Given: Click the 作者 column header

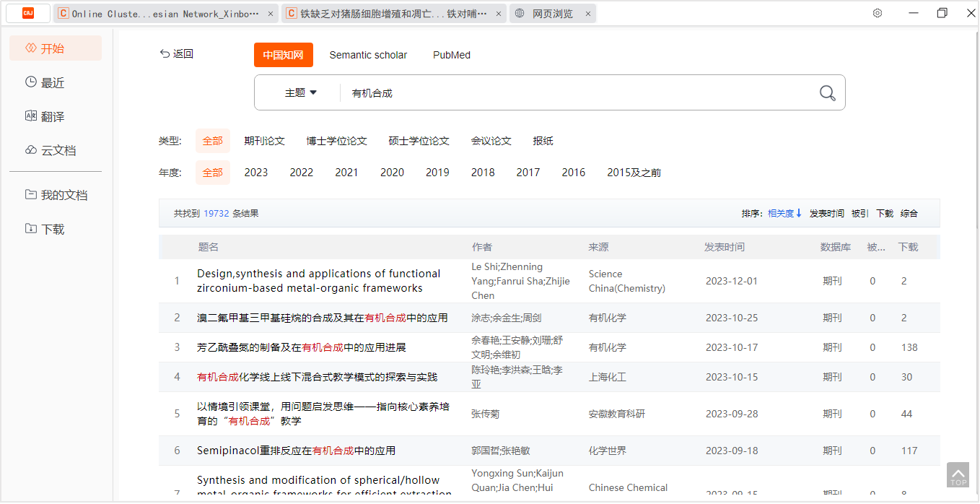Looking at the screenshot, I should (x=482, y=247).
